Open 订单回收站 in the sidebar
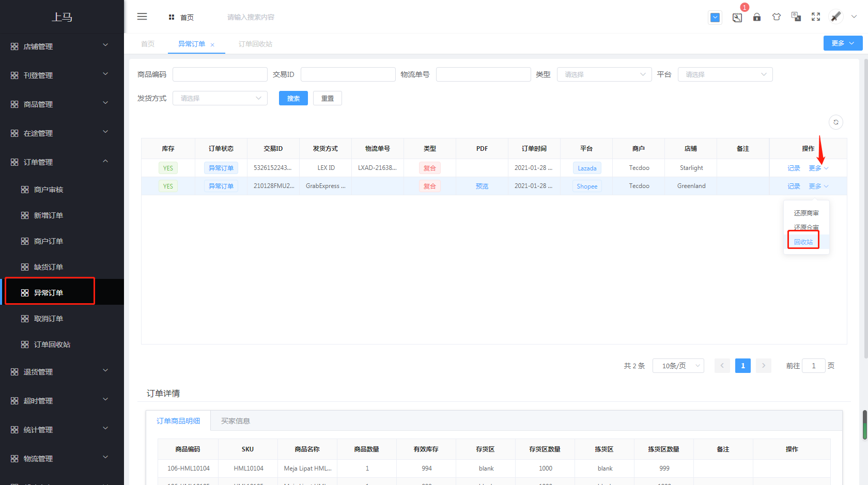Viewport: 868px width, 485px height. 52,345
